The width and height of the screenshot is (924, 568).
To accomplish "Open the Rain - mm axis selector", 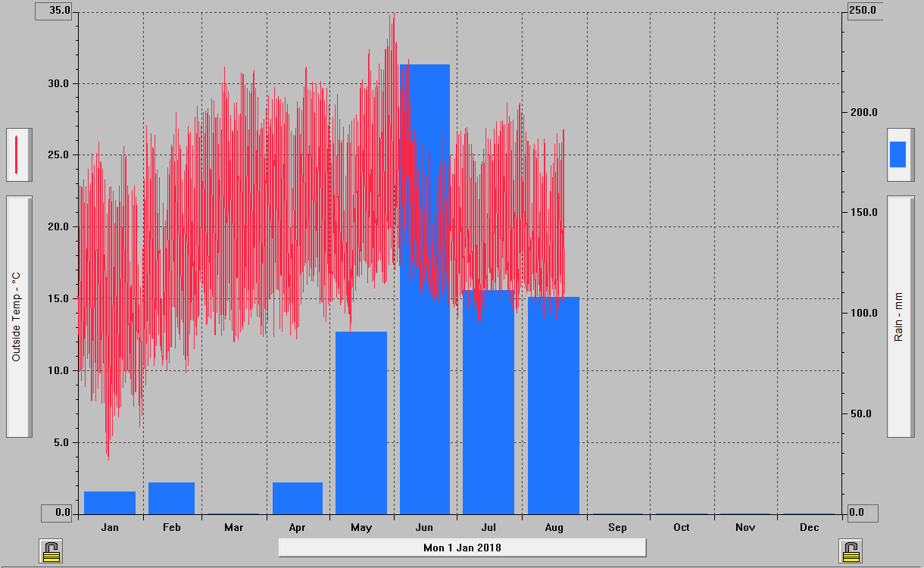I will click(x=901, y=316).
